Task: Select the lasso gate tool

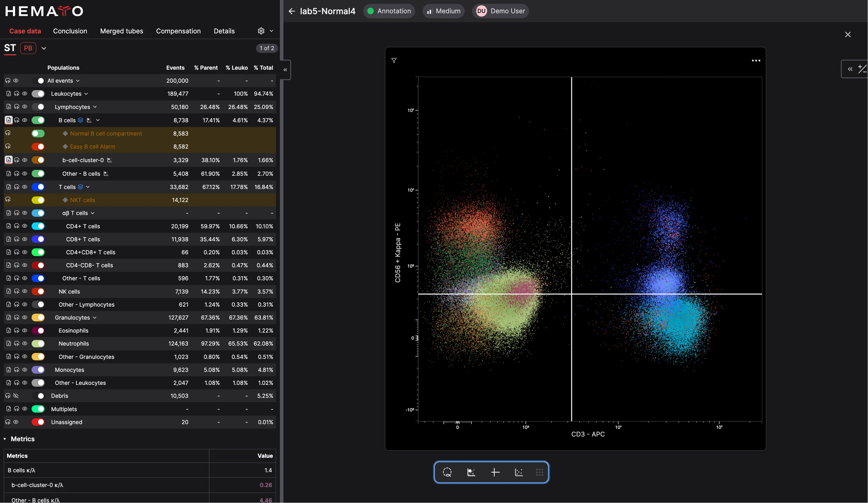Action: click(x=447, y=472)
